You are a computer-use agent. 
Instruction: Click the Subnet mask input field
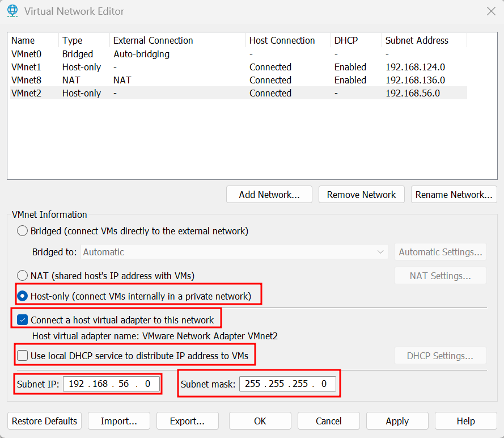click(x=287, y=384)
